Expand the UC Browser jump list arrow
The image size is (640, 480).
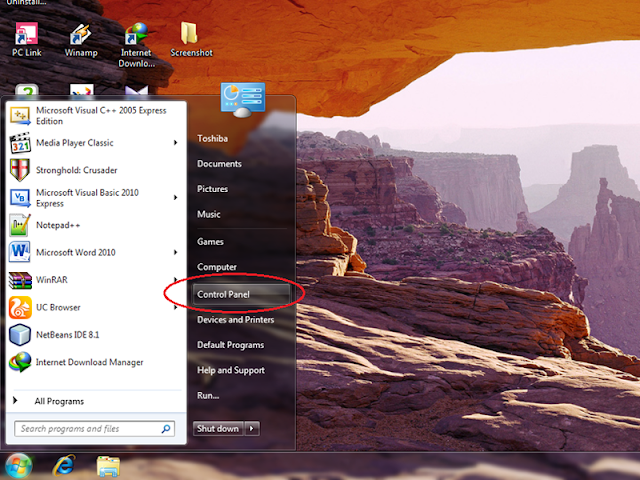176,307
